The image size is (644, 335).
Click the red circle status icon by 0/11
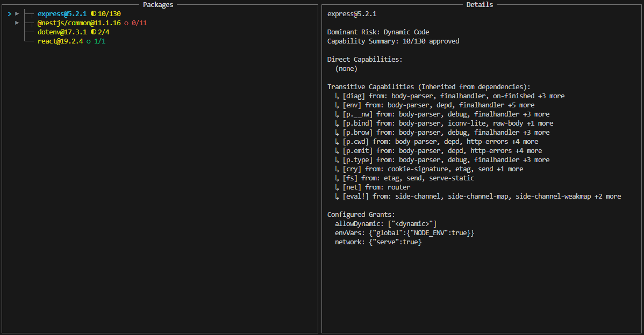pos(126,24)
